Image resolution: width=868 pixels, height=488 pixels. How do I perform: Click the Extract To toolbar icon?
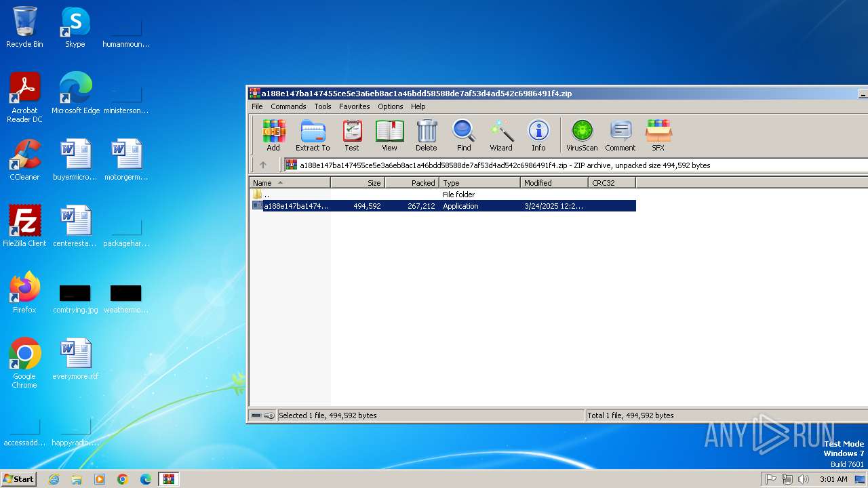tap(313, 135)
